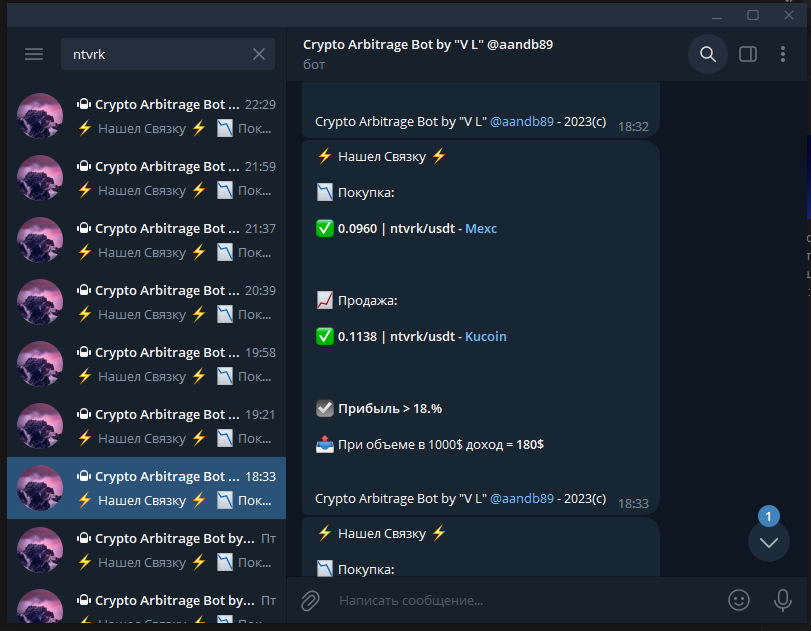Viewport: 811px width, 631px height.
Task: Click the unread badge showing 1
Action: [x=769, y=516]
